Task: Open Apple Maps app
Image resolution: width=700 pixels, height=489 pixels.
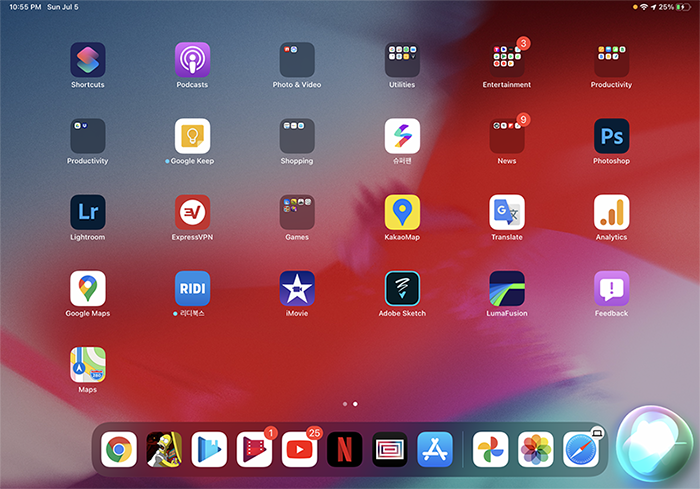Action: (x=88, y=365)
